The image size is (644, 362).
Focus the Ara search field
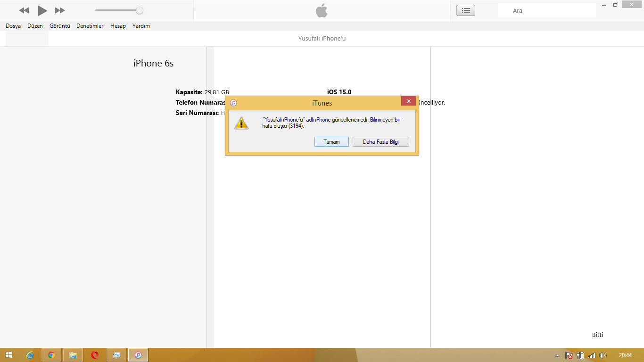pos(547,10)
